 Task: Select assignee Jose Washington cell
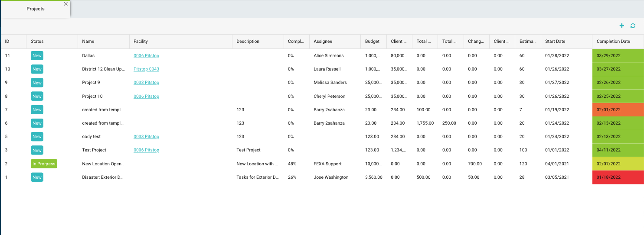coord(331,177)
